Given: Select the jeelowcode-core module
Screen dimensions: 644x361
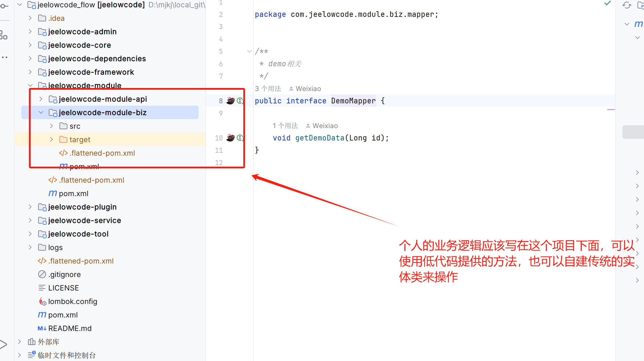Looking at the screenshot, I should tap(79, 45).
